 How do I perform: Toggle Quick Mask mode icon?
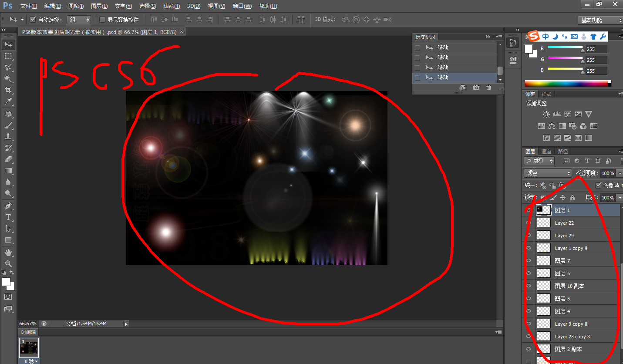(x=8, y=297)
